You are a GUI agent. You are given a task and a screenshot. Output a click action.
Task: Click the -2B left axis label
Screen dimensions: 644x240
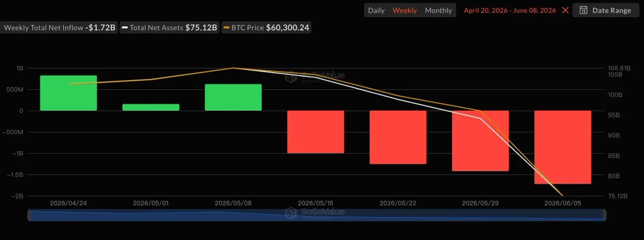[x=17, y=196]
